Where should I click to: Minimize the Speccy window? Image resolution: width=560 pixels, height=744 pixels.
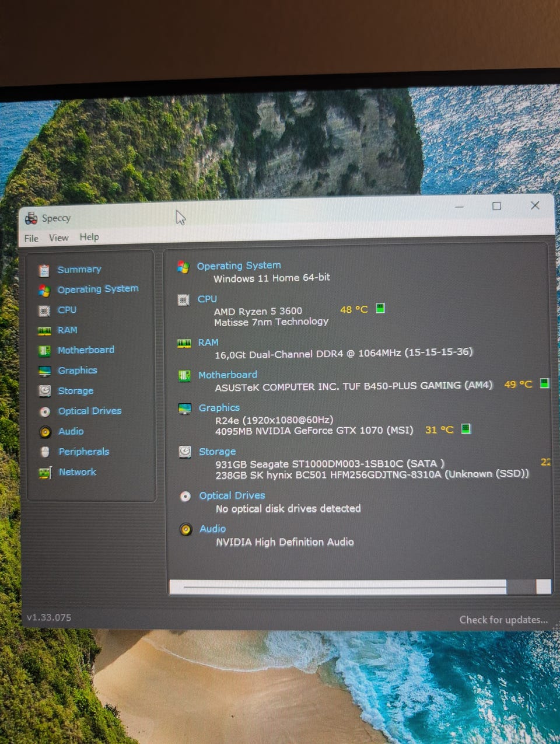[x=460, y=206]
